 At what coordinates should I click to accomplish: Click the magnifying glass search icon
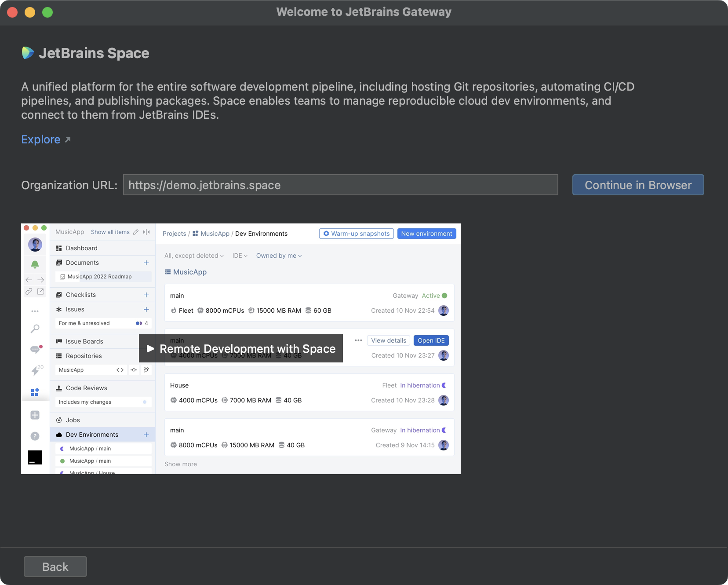pos(35,329)
